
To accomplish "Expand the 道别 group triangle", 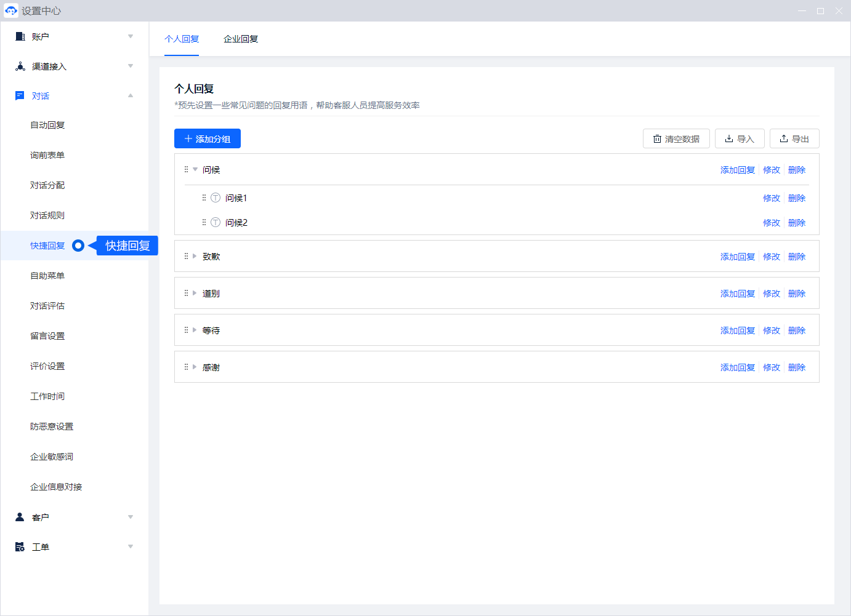I will (195, 293).
